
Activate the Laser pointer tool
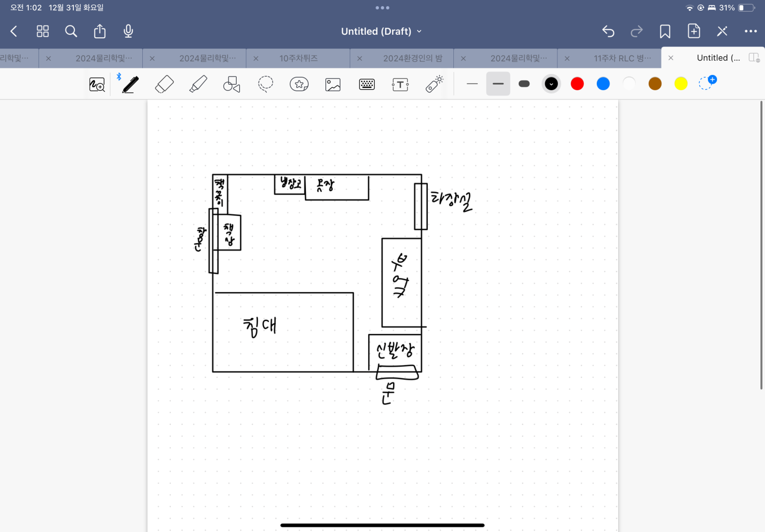pos(435,84)
